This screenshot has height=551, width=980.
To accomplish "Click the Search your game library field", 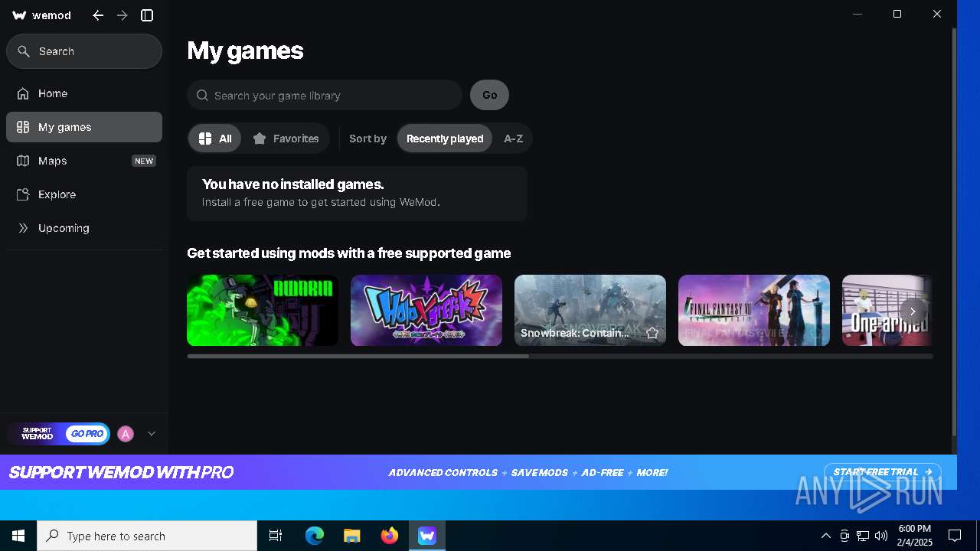I will tap(325, 96).
